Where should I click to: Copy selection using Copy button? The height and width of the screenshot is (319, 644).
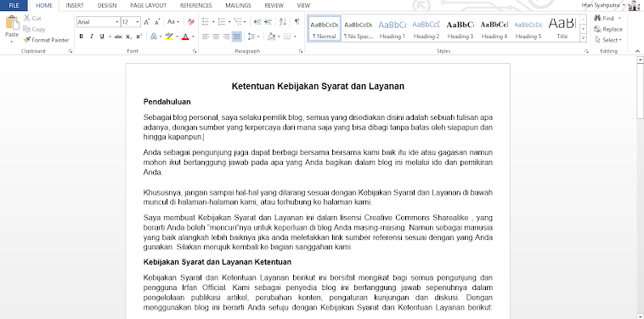[35, 29]
